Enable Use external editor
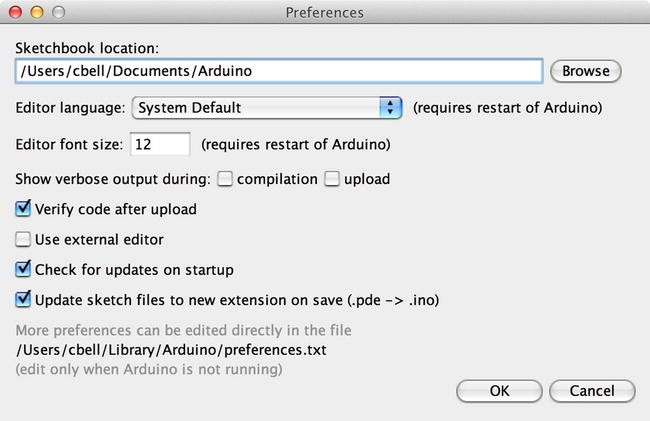Image resolution: width=650 pixels, height=421 pixels. click(24, 240)
